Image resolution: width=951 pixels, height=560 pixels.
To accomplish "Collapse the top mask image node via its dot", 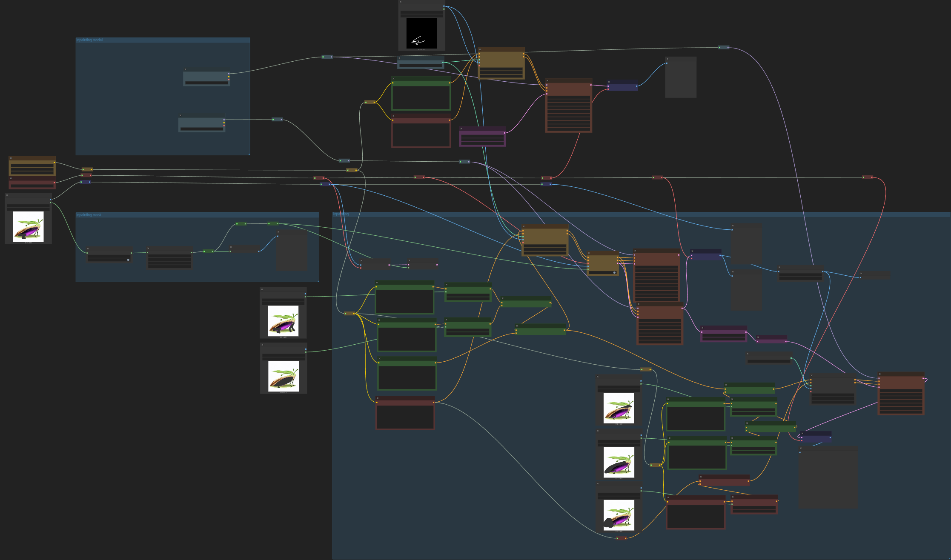I will click(401, 2).
